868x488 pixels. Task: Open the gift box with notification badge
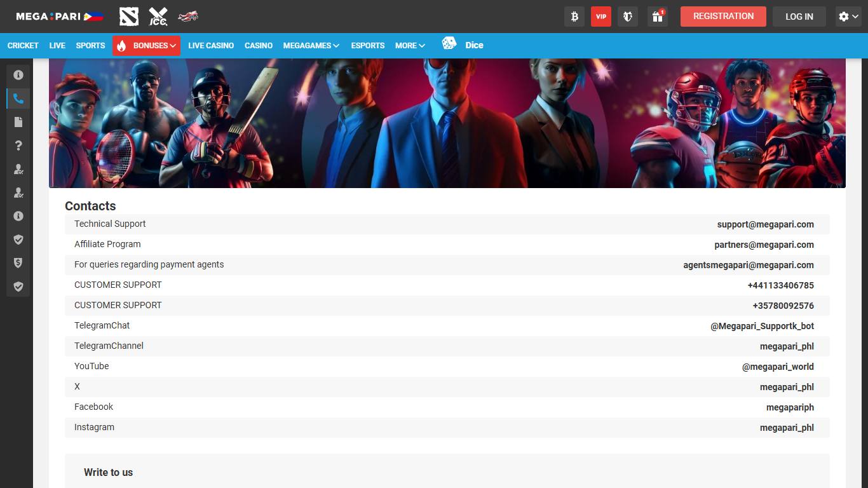click(658, 17)
